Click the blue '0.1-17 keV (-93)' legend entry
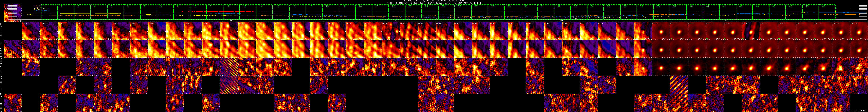The height and width of the screenshot is (112, 868). [x=41, y=10]
